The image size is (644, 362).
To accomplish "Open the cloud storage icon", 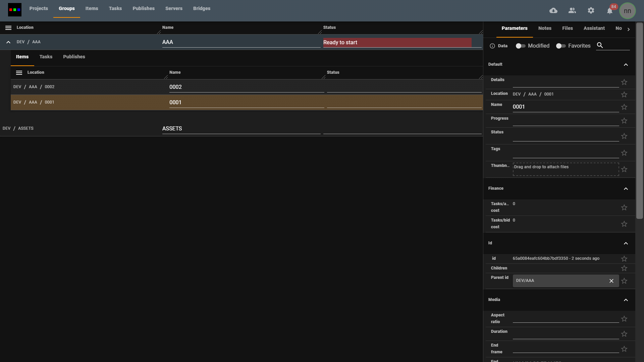I will pyautogui.click(x=553, y=10).
